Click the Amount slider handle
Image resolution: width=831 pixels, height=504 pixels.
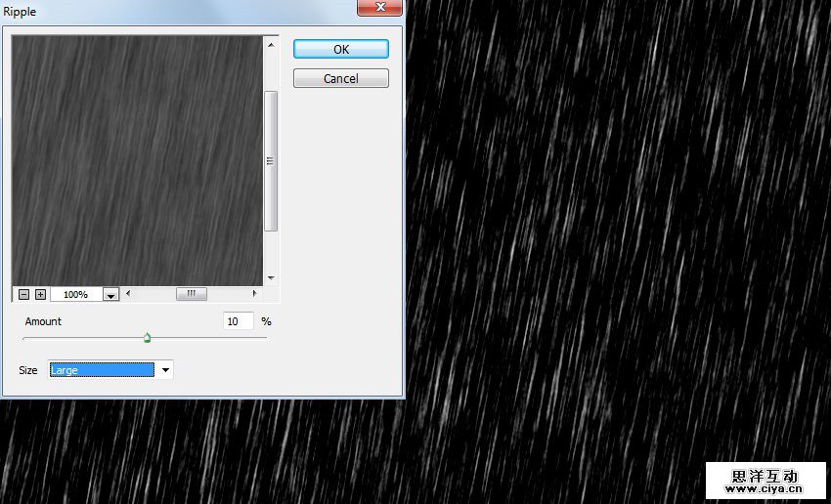[148, 338]
